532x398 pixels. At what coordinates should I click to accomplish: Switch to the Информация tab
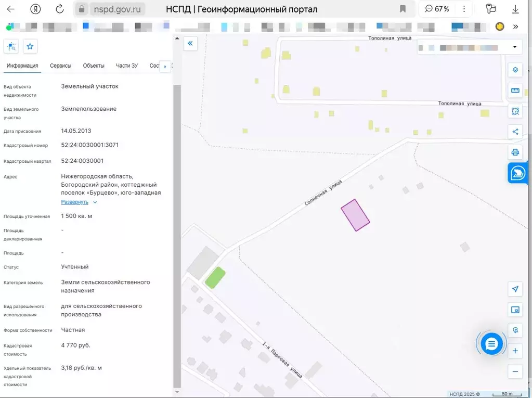click(22, 66)
